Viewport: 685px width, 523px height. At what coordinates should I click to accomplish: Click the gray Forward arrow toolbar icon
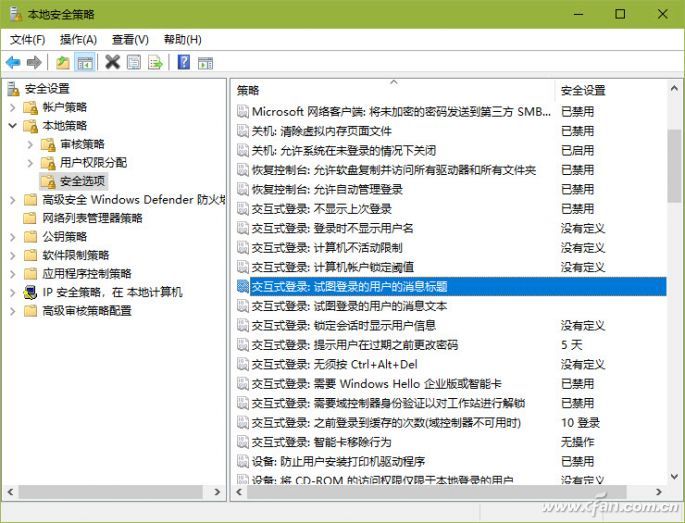(34, 62)
